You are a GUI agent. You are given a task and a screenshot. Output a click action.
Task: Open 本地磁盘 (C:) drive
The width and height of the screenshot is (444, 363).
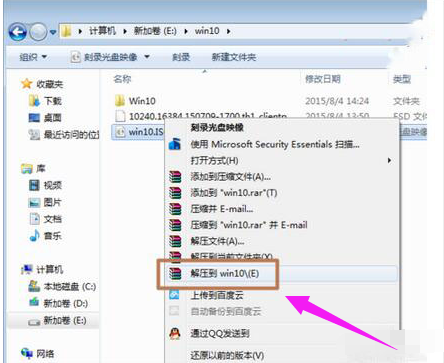[62, 286]
